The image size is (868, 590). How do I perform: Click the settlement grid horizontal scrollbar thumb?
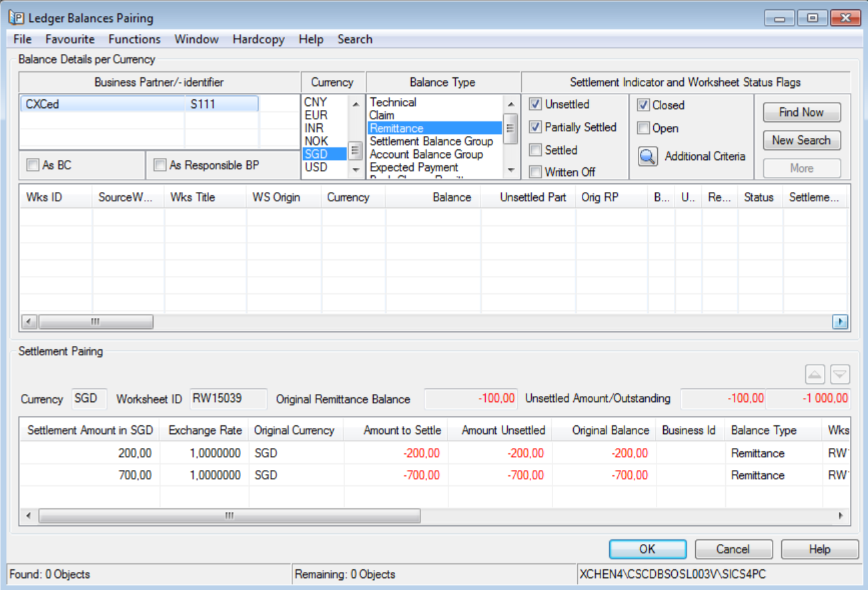coord(229,516)
